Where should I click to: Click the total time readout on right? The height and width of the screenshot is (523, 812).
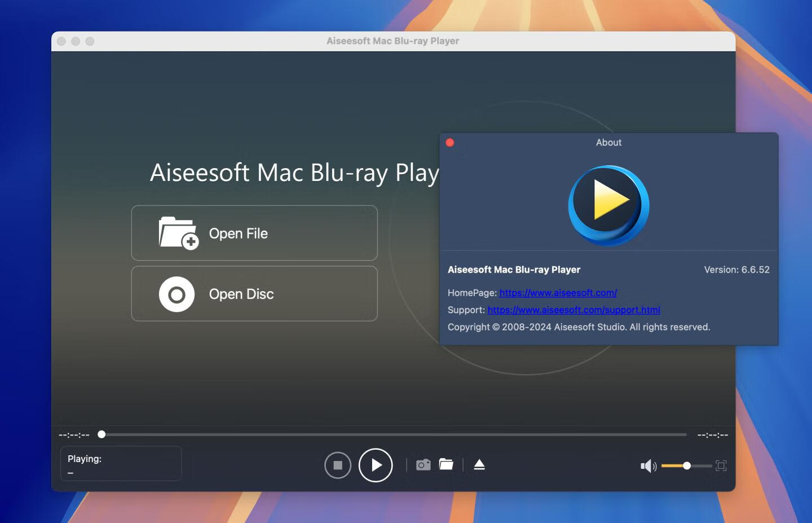(713, 435)
